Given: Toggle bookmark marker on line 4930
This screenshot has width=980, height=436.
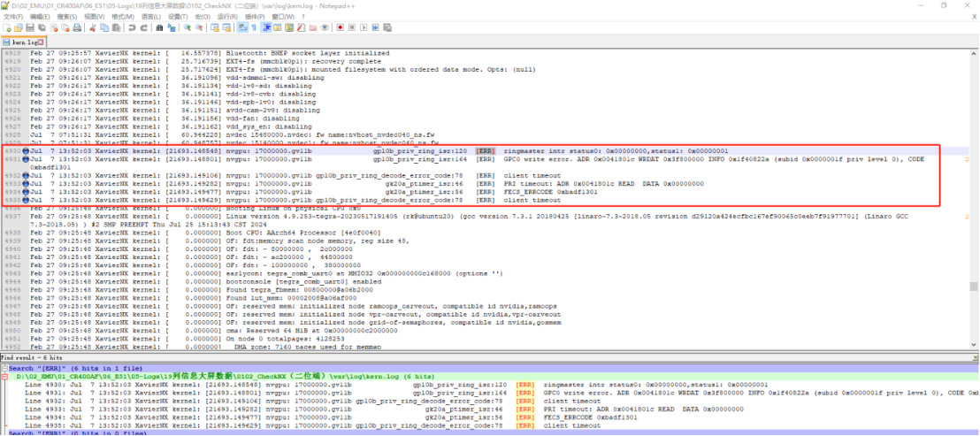Looking at the screenshot, I should 26,151.
